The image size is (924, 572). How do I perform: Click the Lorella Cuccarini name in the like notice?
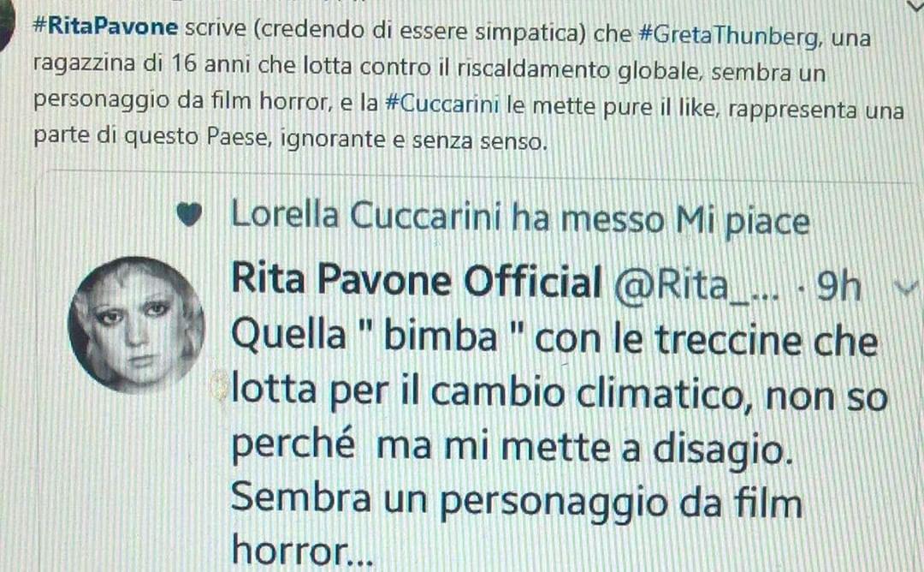coord(366,215)
